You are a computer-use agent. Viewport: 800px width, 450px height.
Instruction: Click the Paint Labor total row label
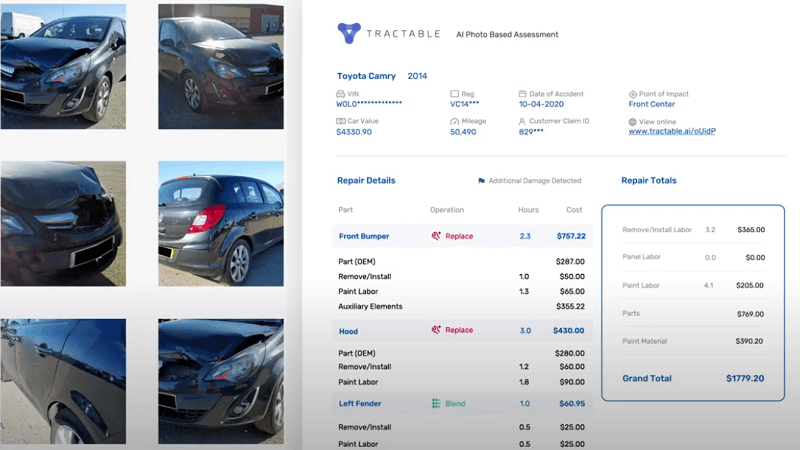[641, 286]
